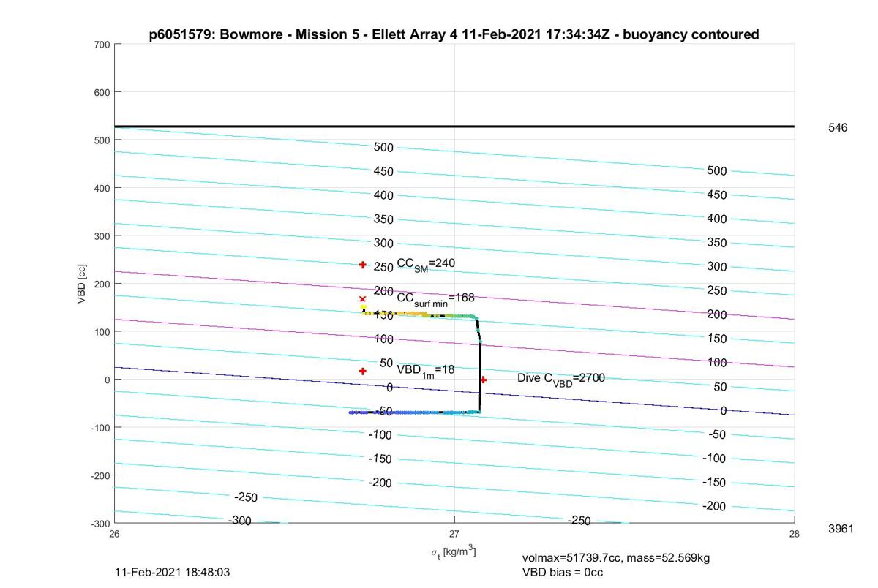Viewport: 878px width, 588px height.
Task: Click red x marker beside CC surf min
Action: pyautogui.click(x=362, y=299)
